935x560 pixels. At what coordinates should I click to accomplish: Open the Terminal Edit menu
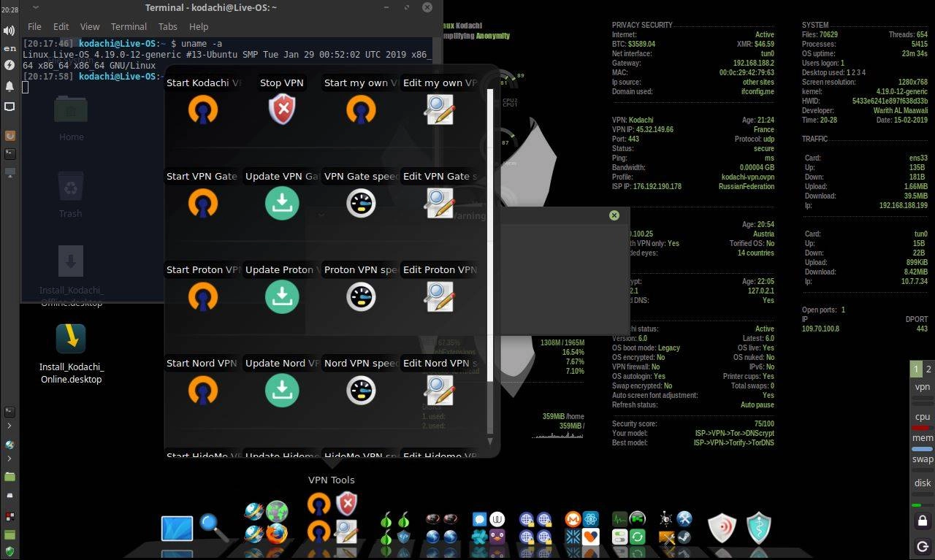pos(61,26)
